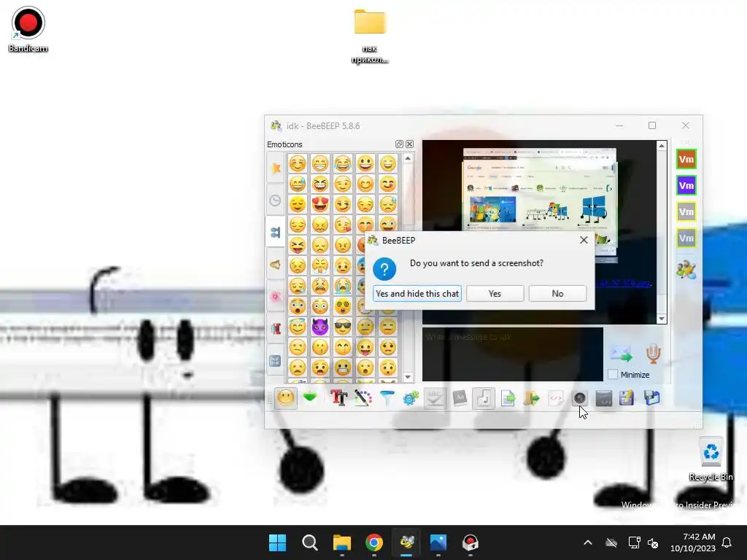
Task: Click chat history scroll up arrow
Action: click(662, 146)
